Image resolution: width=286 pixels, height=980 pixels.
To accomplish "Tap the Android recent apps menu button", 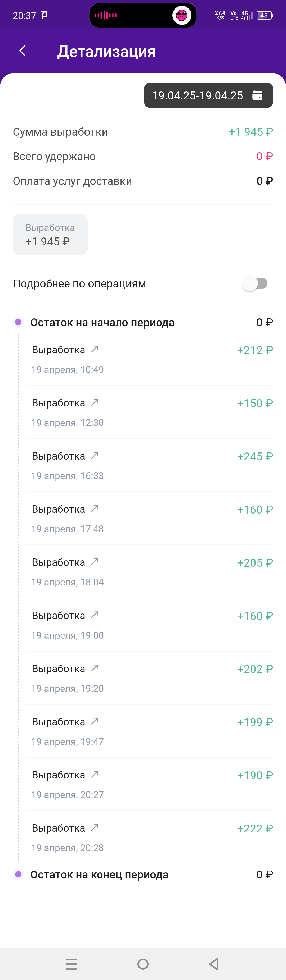I will pyautogui.click(x=71, y=964).
